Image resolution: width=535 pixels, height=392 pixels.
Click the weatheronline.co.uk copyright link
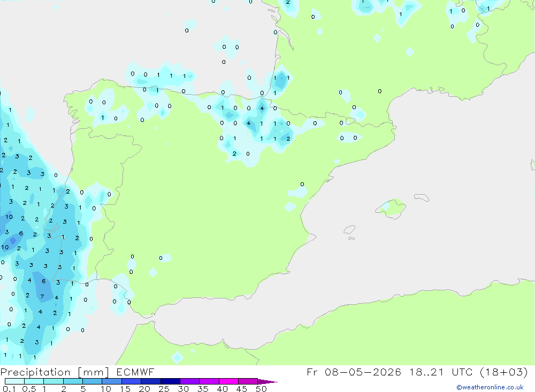(x=490, y=387)
